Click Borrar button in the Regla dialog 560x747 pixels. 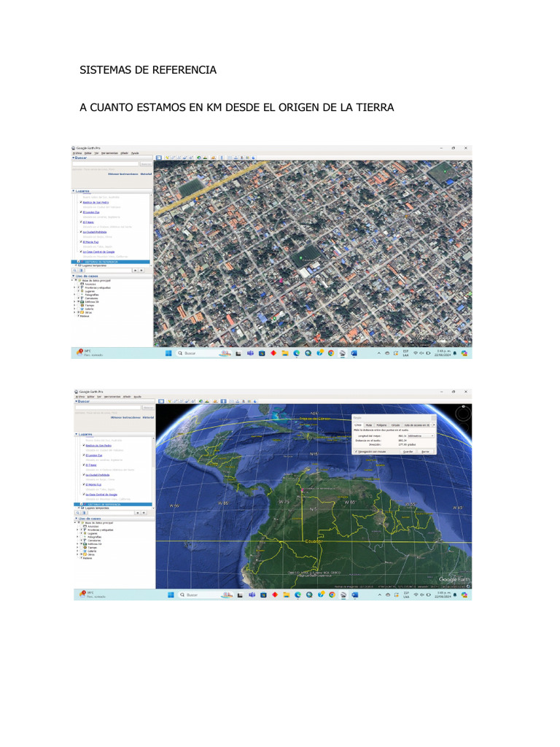click(425, 452)
